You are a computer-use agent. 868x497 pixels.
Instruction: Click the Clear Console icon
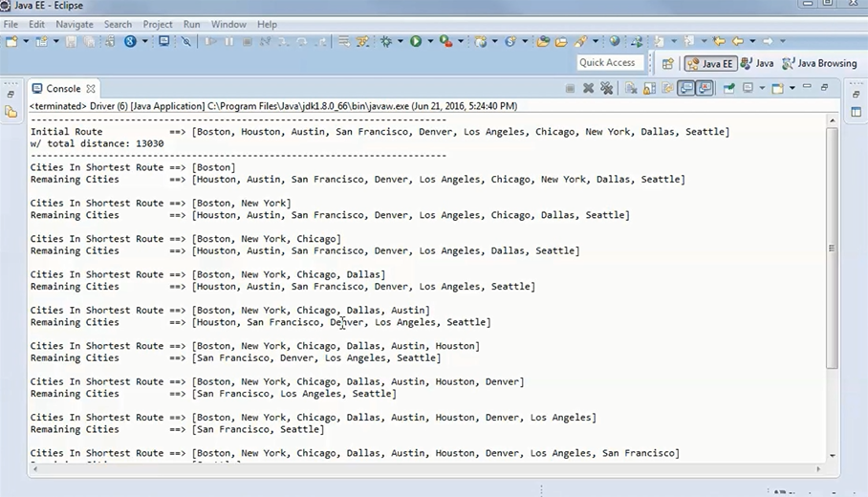click(x=631, y=88)
